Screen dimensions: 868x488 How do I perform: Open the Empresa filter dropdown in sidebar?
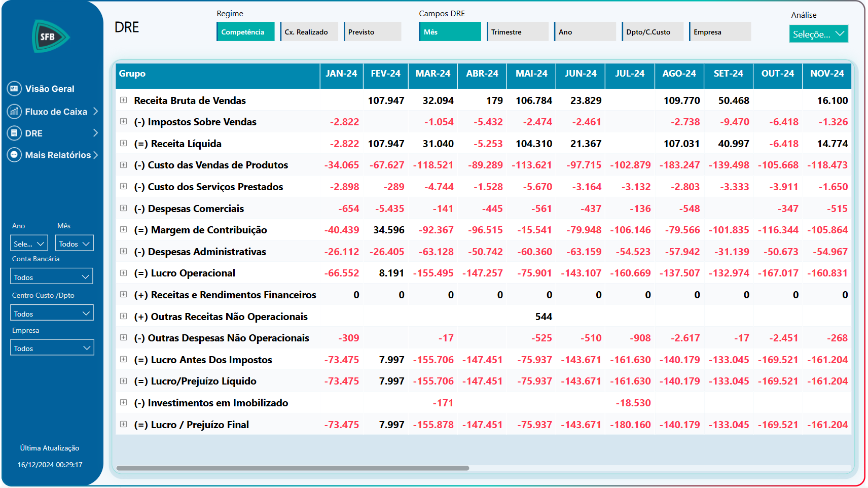[x=52, y=347]
